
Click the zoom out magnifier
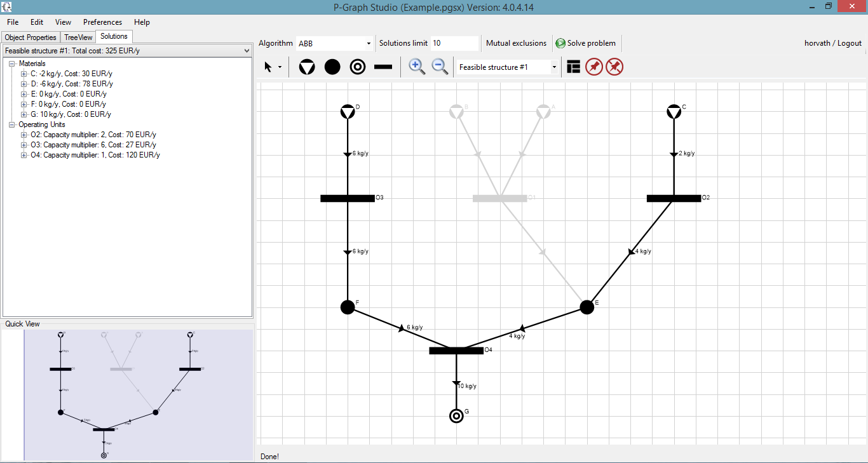click(x=440, y=67)
